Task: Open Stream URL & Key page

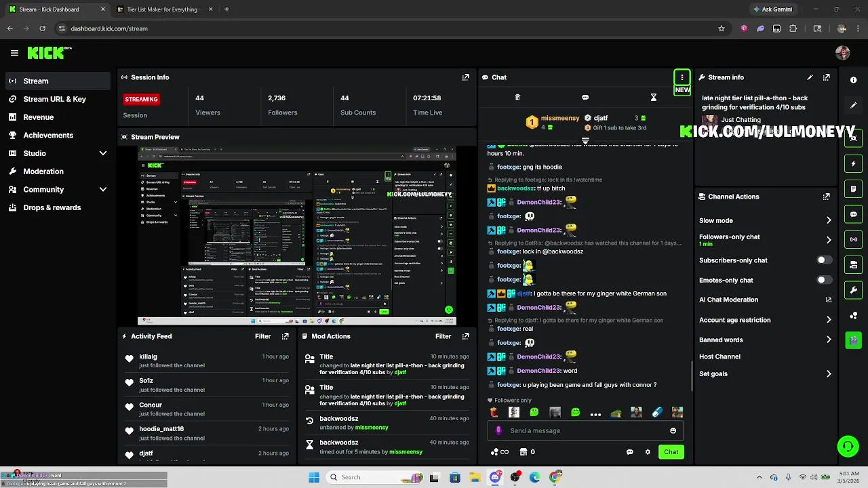Action: pyautogui.click(x=57, y=99)
